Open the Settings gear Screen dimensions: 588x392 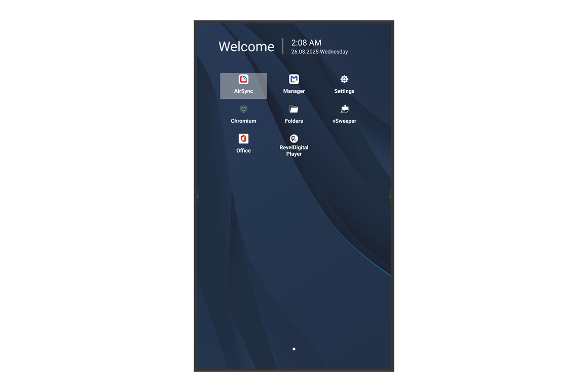pos(344,80)
